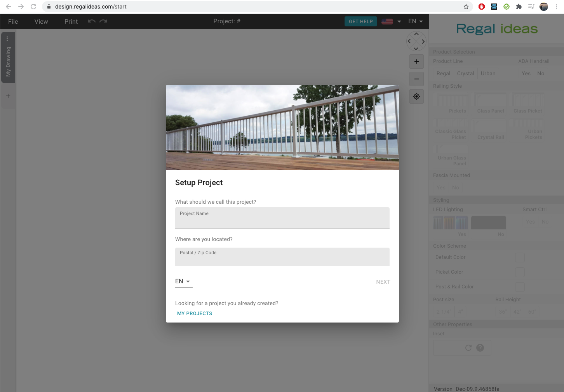
Task: Open the country flag dropdown
Action: pos(391,21)
